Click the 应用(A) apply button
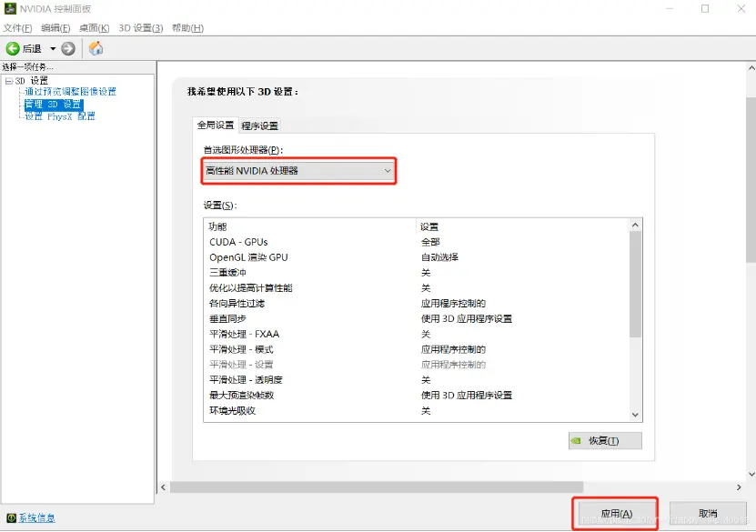The image size is (756, 532). (616, 514)
